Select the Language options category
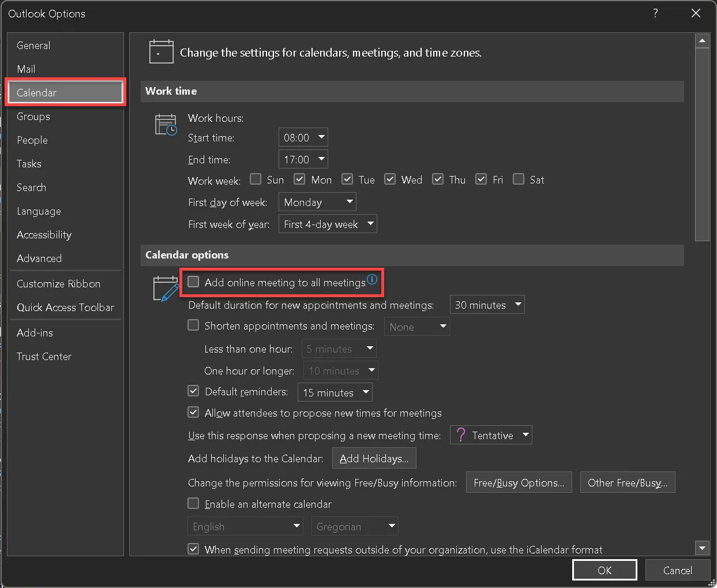The width and height of the screenshot is (717, 588). point(65,211)
